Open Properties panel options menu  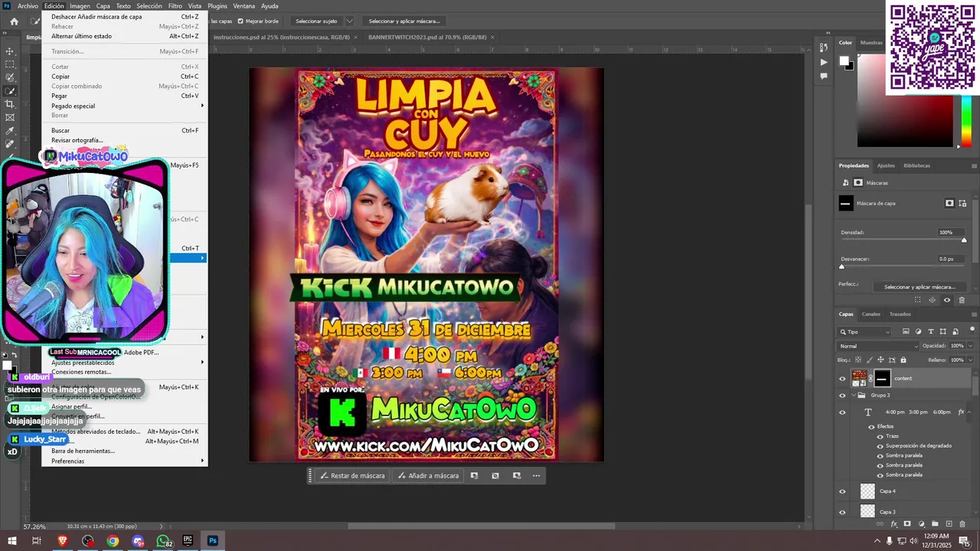(x=974, y=165)
